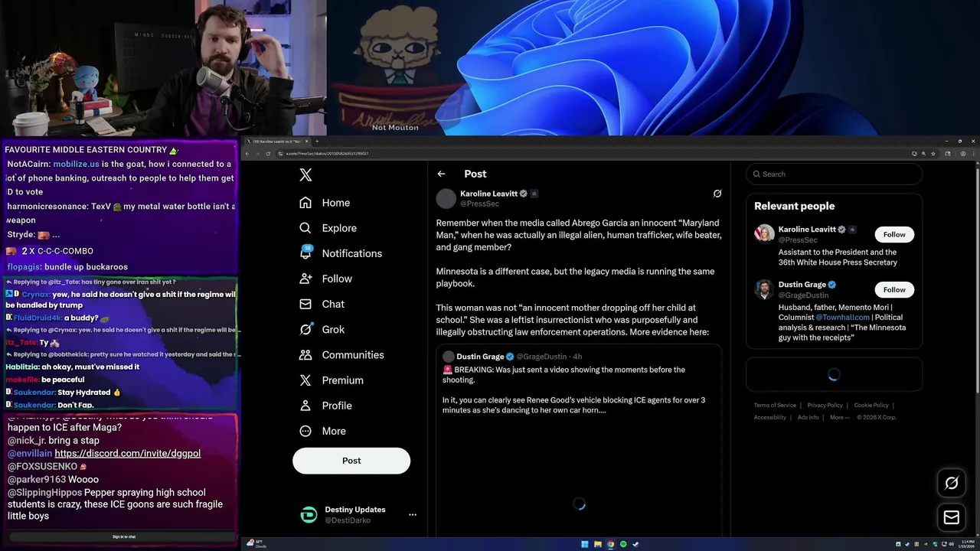The image size is (980, 551).
Task: Open the mobilize.us link in chat
Action: click(76, 165)
